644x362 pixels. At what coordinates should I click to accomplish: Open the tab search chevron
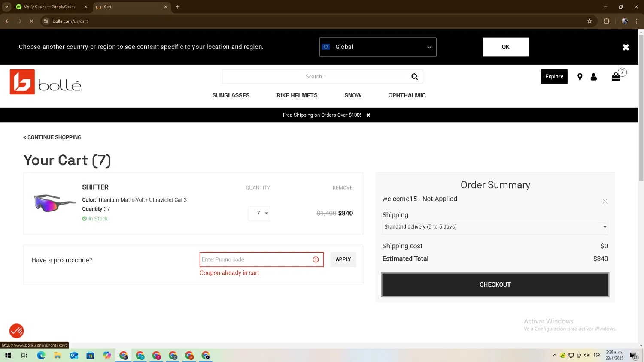click(x=6, y=7)
